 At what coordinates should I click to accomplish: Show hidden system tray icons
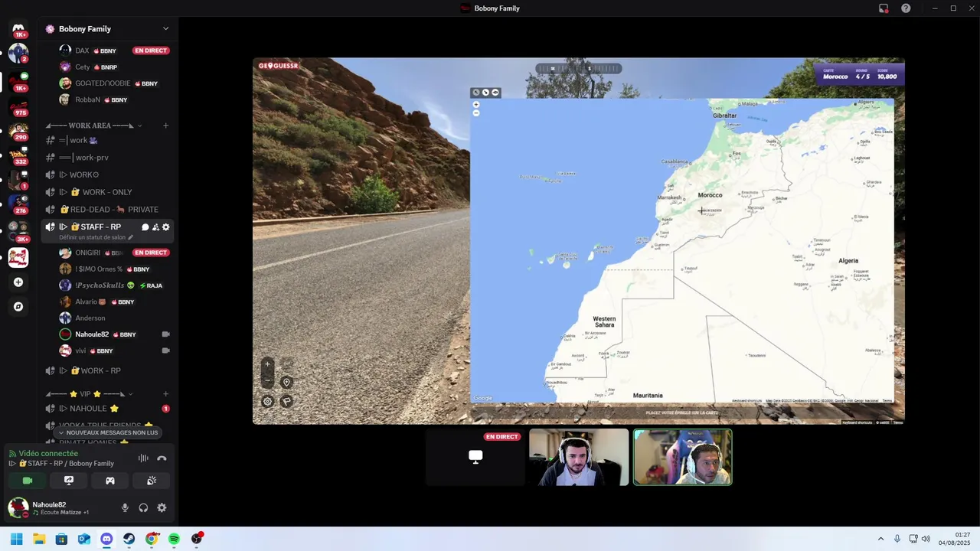click(x=880, y=539)
